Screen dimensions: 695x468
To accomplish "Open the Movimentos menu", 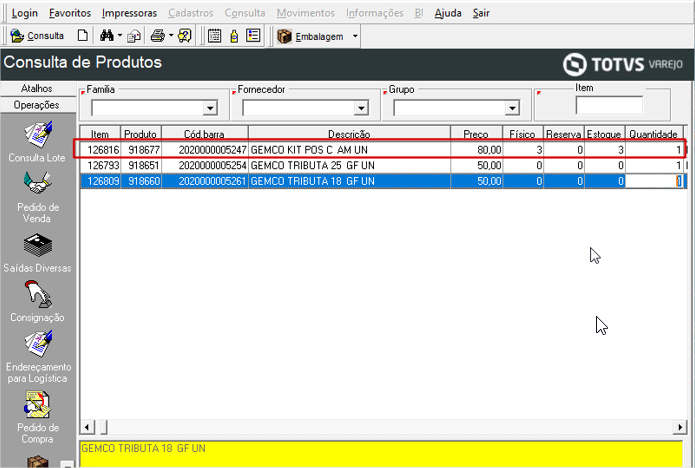I will tap(306, 13).
